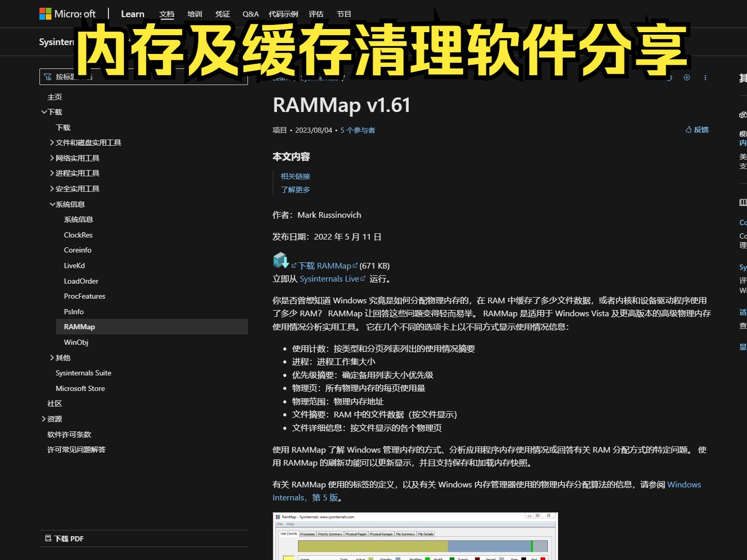Open the 凭证 menu item
This screenshot has width=747, height=560.
tap(223, 14)
